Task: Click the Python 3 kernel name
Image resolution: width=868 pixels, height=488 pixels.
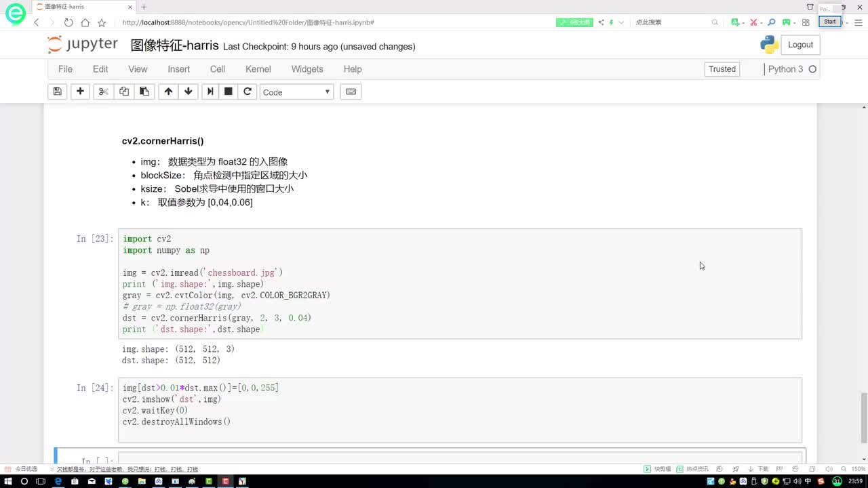Action: coord(785,69)
